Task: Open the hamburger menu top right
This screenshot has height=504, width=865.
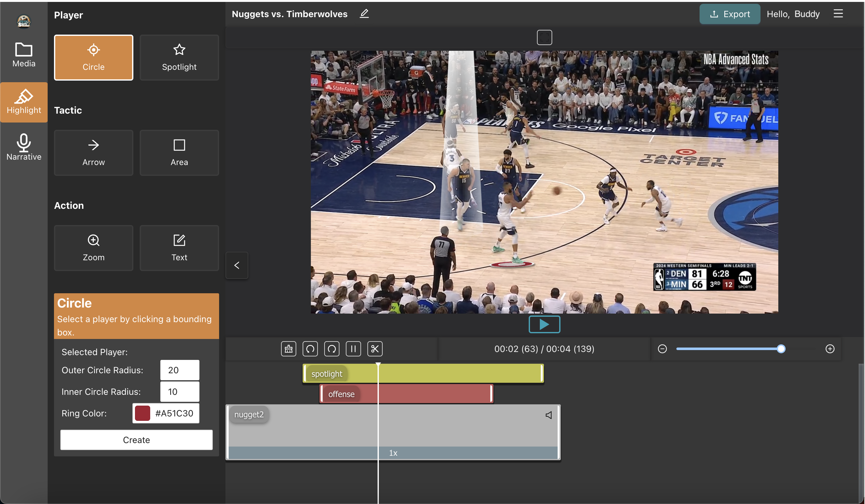Action: tap(838, 13)
